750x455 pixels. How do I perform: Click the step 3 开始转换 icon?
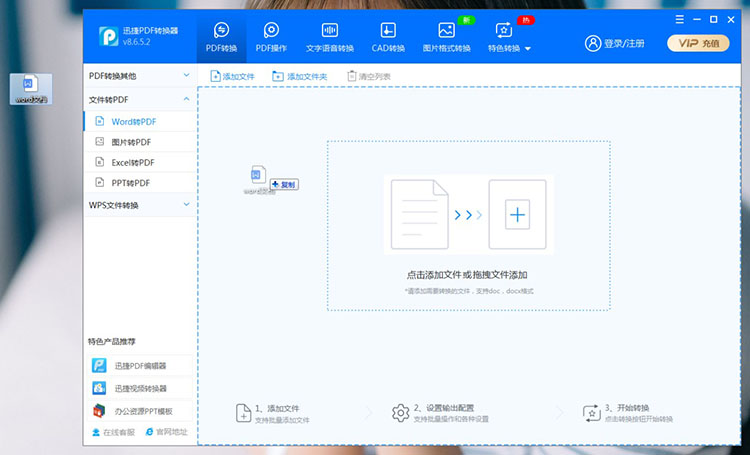tap(592, 413)
